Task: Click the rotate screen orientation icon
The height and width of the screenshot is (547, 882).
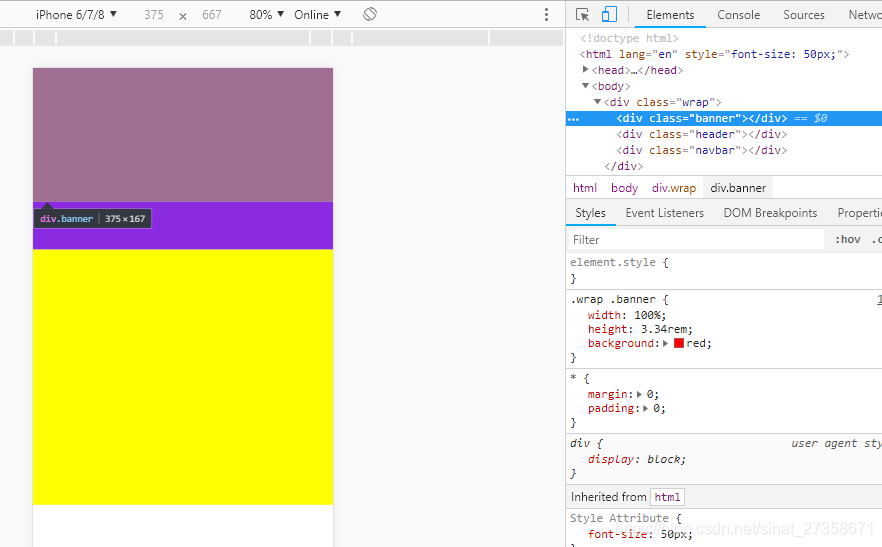Action: [370, 14]
